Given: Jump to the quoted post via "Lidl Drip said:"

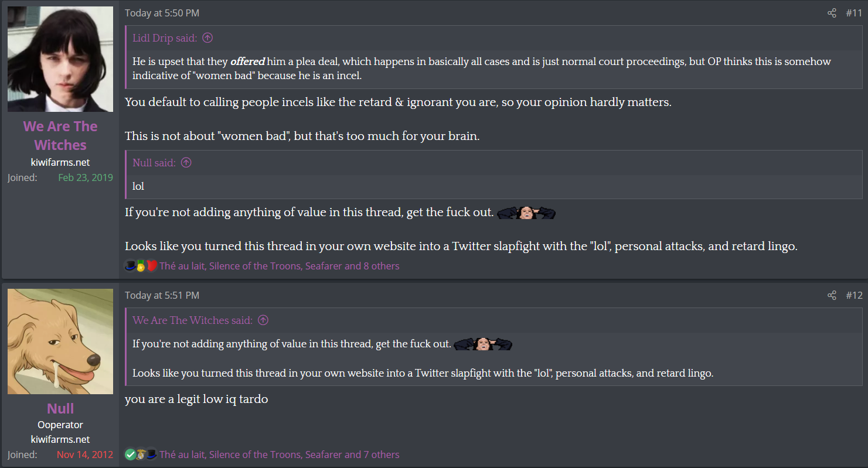Looking at the screenshot, I should (165, 38).
